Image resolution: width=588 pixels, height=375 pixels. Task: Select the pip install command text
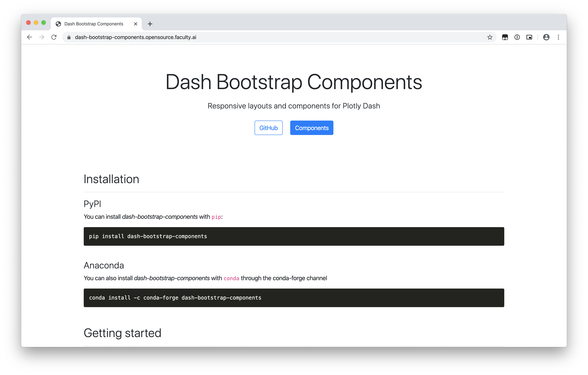click(x=148, y=236)
